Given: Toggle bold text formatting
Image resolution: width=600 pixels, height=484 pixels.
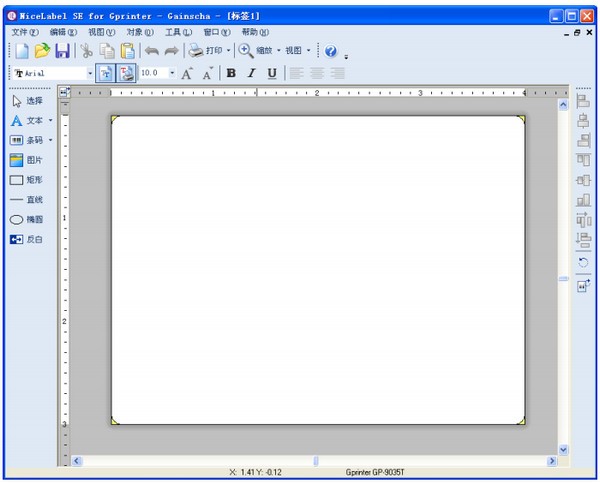Looking at the screenshot, I should pos(231,73).
